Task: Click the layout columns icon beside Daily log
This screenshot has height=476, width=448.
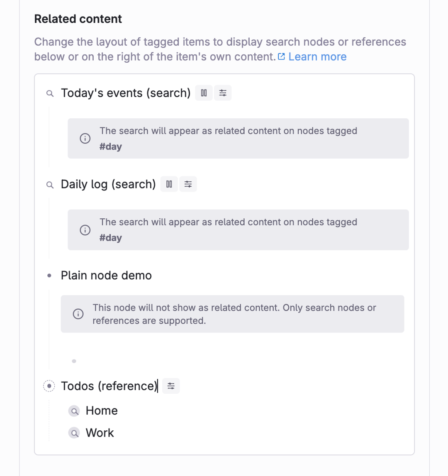Action: [169, 184]
